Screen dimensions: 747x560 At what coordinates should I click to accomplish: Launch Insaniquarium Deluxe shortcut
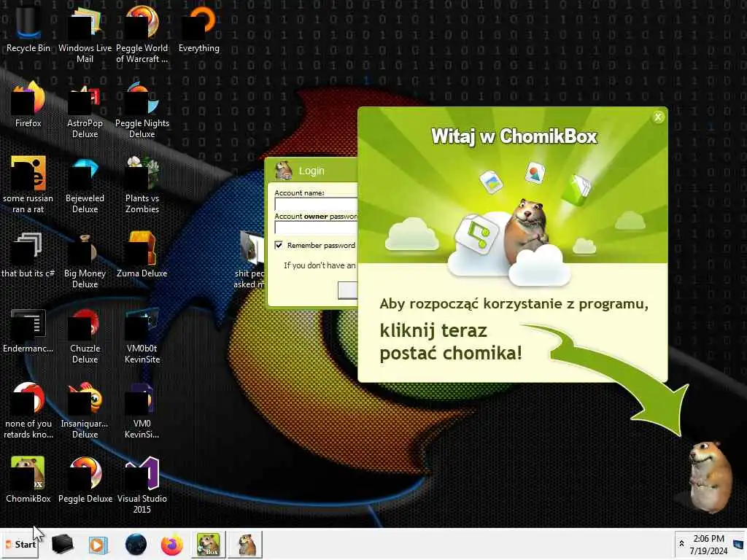coord(85,411)
